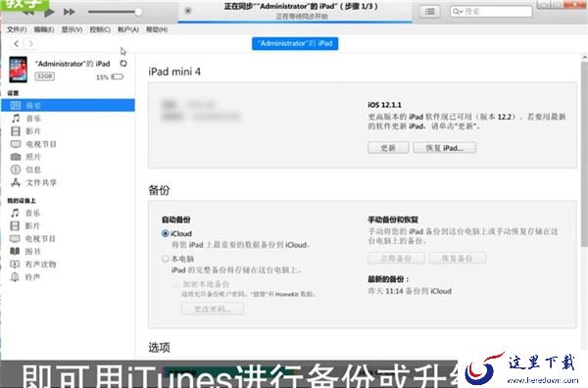Click the 更新 button

(x=388, y=148)
